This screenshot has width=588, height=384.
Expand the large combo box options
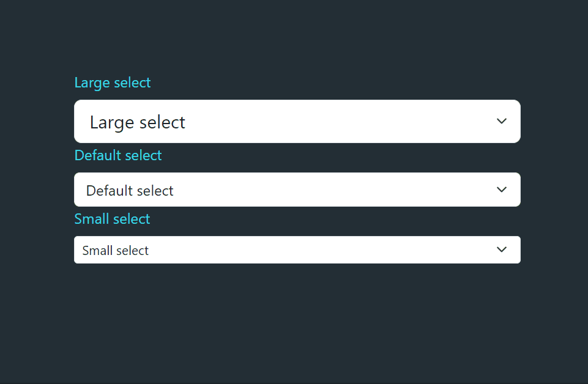(297, 121)
